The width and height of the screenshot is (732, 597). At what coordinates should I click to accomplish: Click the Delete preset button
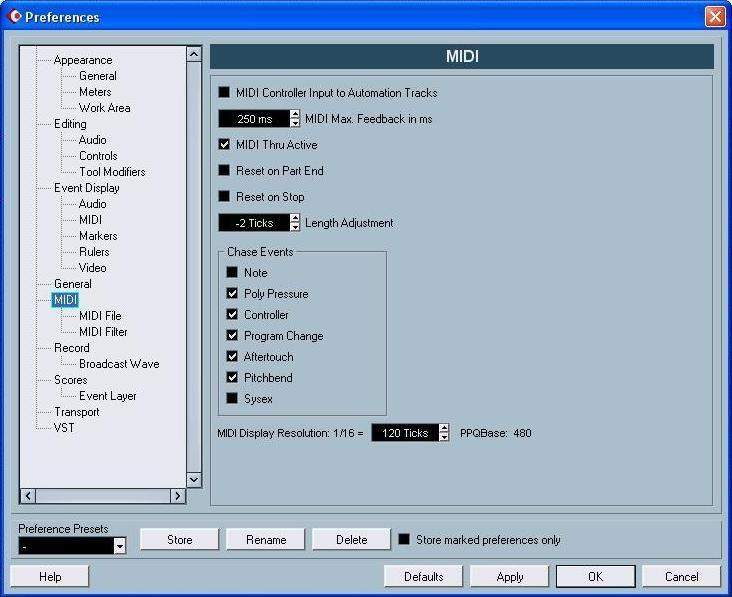click(x=352, y=540)
